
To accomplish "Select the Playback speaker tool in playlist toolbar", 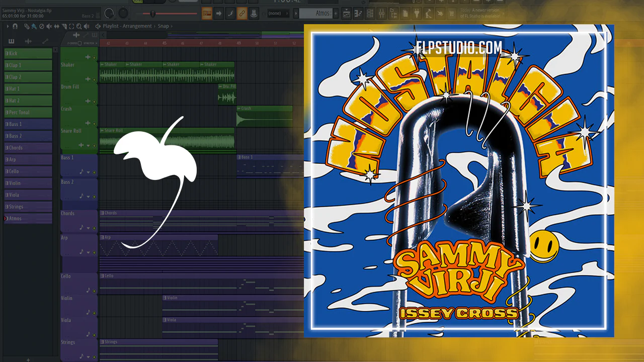I will 86,26.
